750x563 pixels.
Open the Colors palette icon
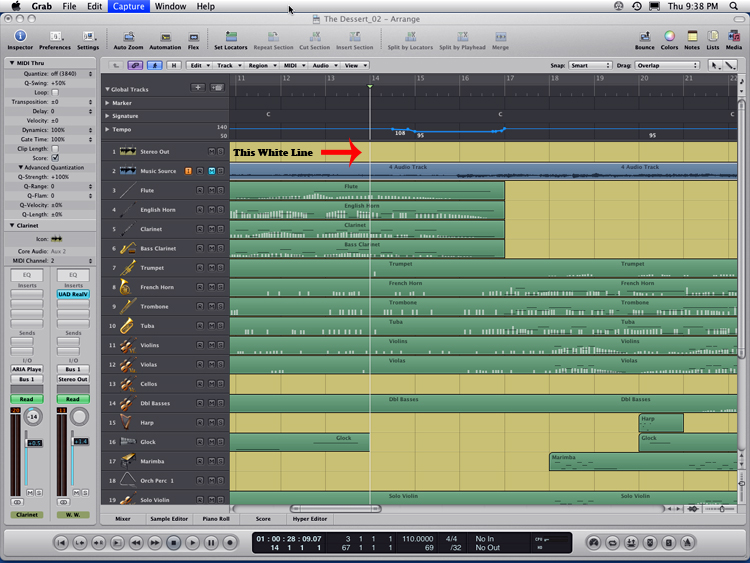pos(669,36)
